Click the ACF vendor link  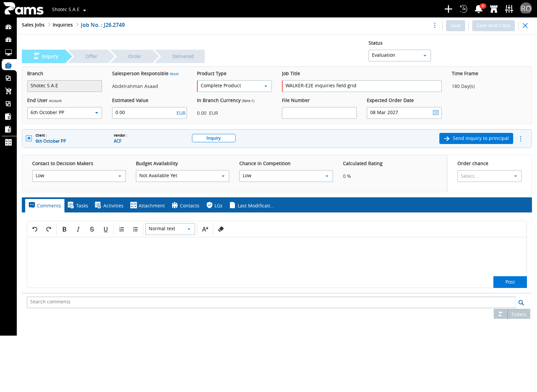[x=117, y=141]
